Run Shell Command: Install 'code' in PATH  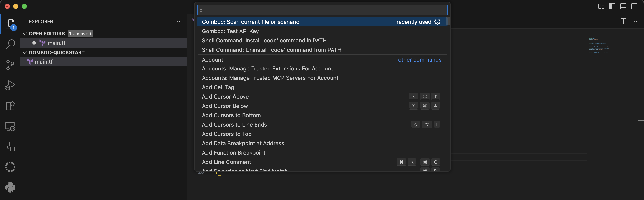click(264, 40)
